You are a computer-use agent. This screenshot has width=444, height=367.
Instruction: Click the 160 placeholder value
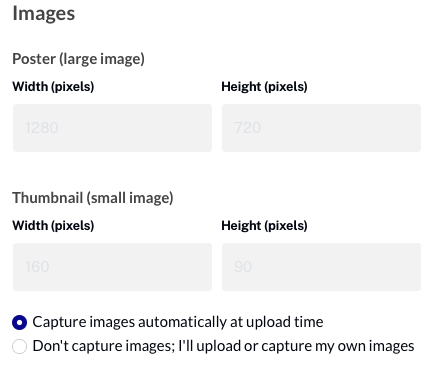click(x=37, y=267)
